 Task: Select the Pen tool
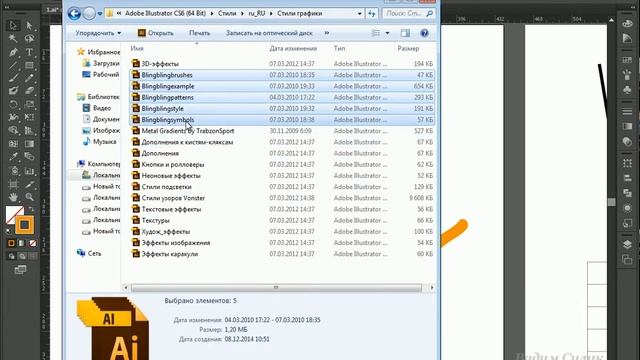point(13,52)
